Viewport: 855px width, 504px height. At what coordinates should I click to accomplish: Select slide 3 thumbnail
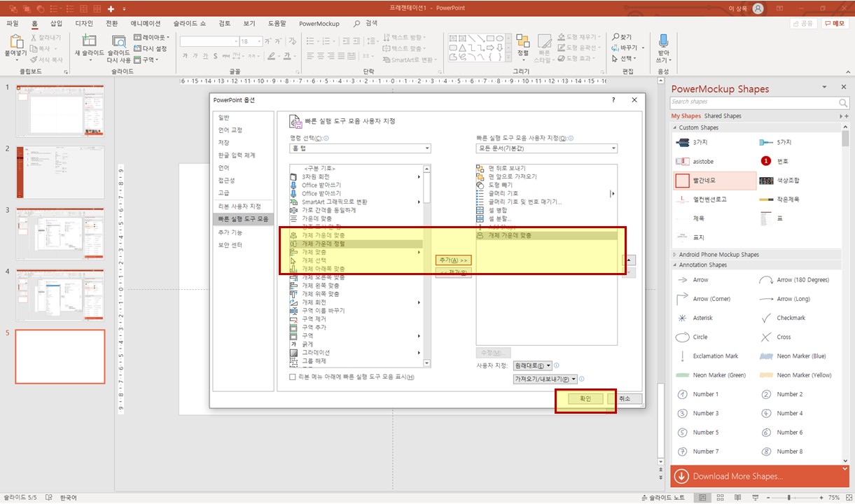click(60, 233)
